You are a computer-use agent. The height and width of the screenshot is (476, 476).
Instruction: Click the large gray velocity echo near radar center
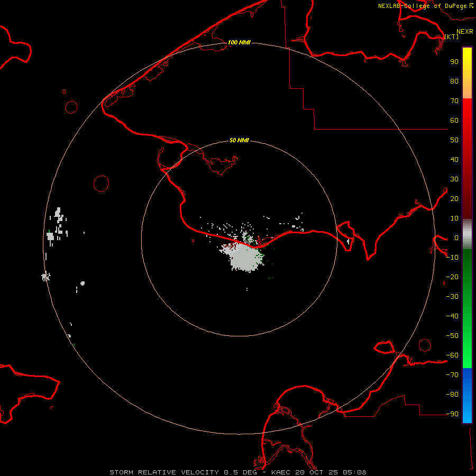tap(245, 258)
